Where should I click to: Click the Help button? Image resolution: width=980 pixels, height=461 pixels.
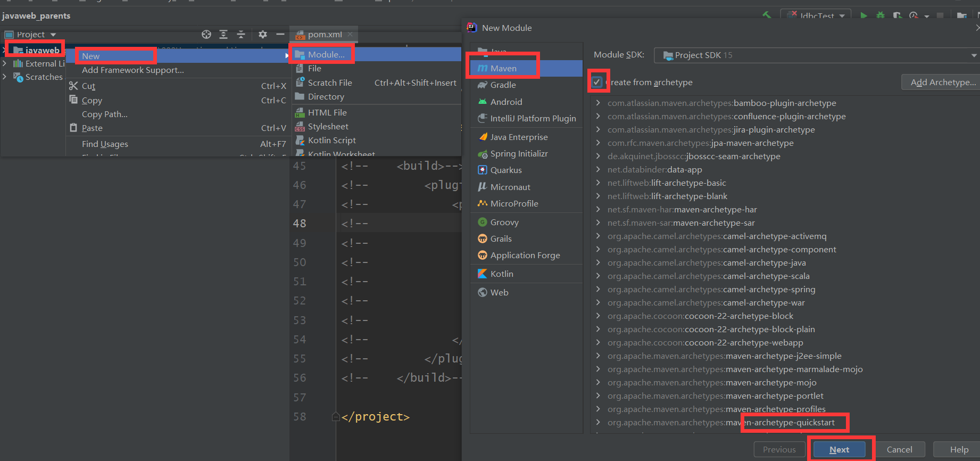tap(959, 450)
